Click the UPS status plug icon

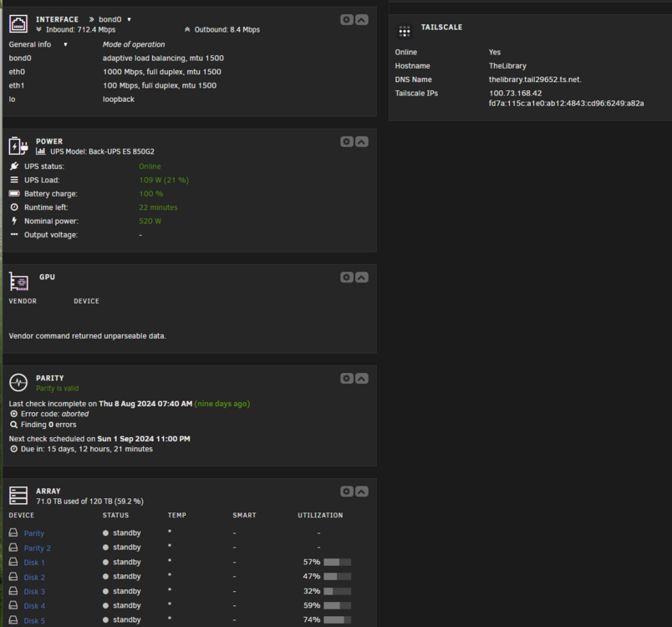14,166
